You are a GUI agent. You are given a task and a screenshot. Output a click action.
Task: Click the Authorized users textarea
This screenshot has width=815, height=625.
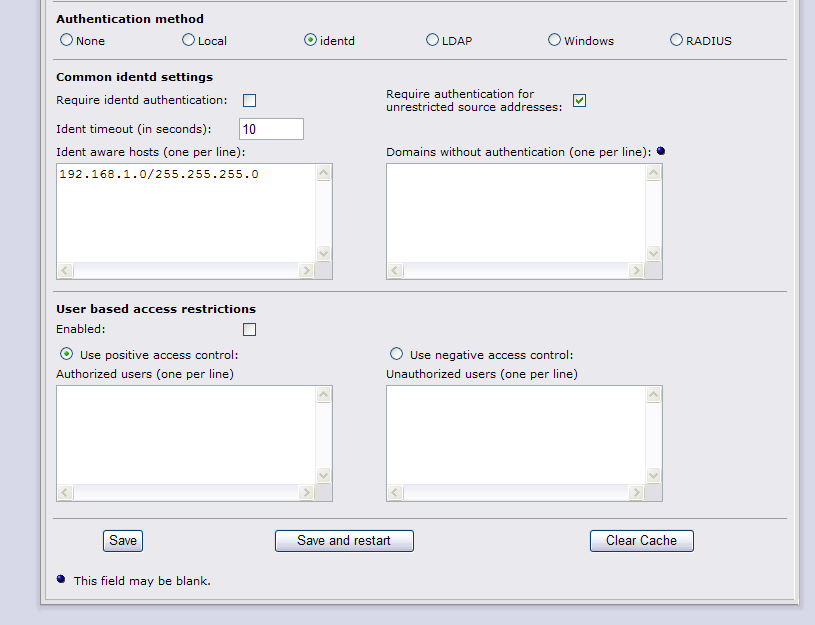pos(186,435)
